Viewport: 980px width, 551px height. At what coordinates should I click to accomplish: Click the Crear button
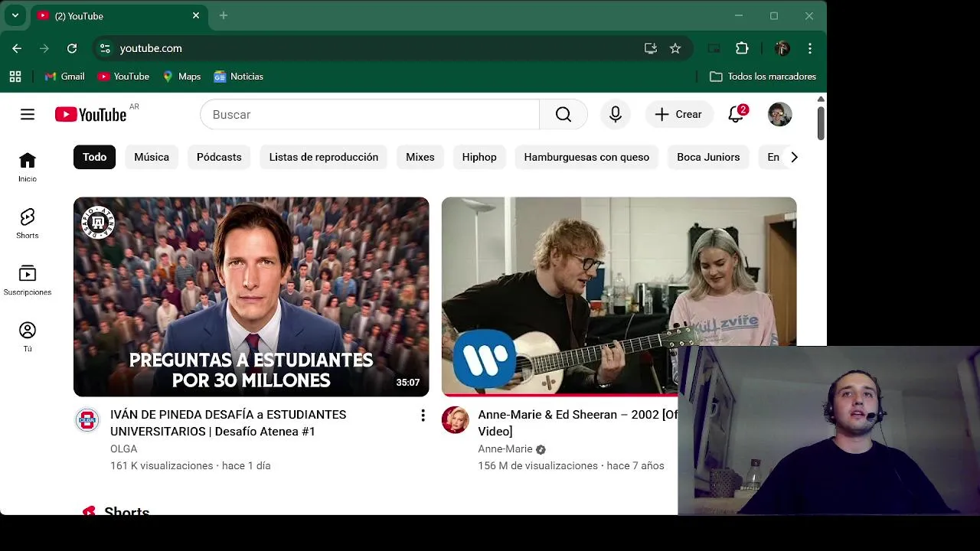click(678, 114)
